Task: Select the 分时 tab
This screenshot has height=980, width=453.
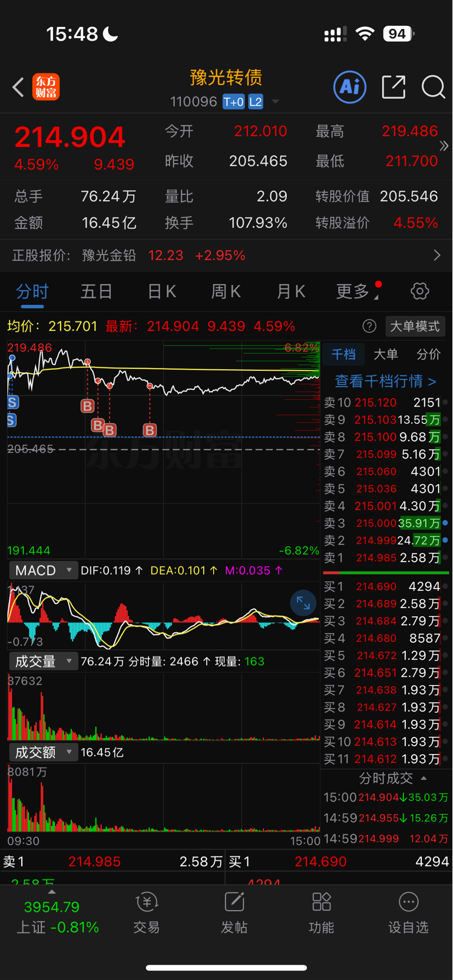Action: 32,291
